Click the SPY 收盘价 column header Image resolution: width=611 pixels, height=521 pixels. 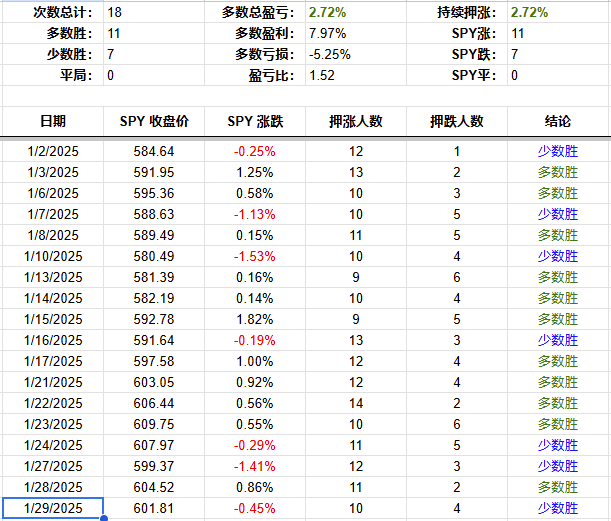(x=154, y=121)
